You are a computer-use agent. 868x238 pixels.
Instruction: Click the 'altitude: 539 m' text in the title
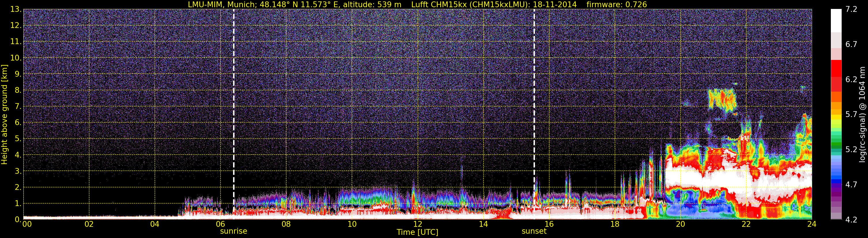[372, 5]
